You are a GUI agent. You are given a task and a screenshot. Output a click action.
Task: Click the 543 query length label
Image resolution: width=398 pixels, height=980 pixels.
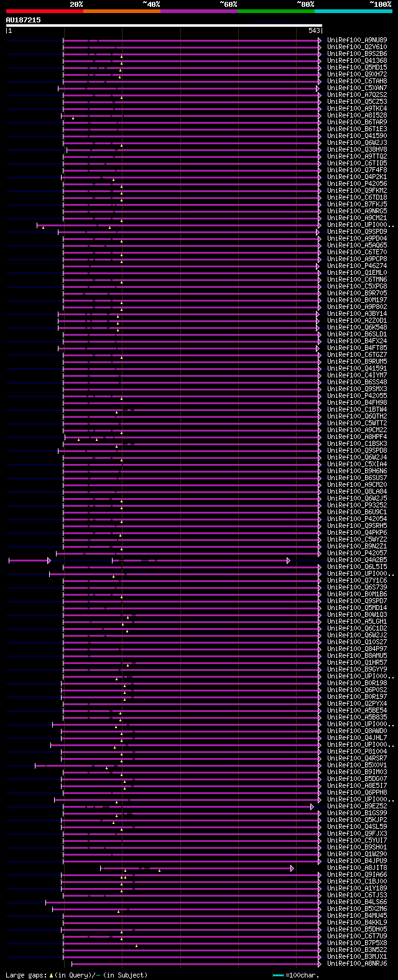point(314,30)
